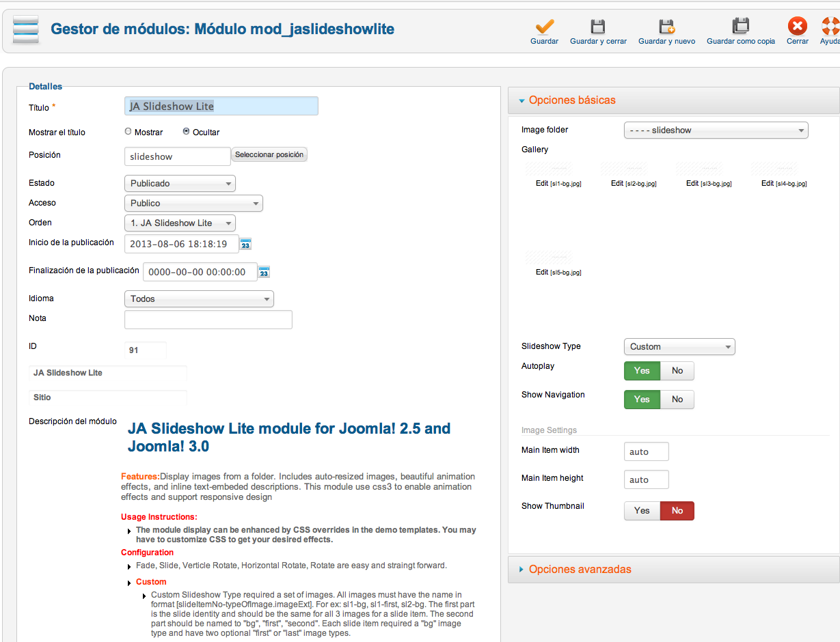Click the "Usage Instructions:" heading
This screenshot has width=840, height=642.
point(159,517)
